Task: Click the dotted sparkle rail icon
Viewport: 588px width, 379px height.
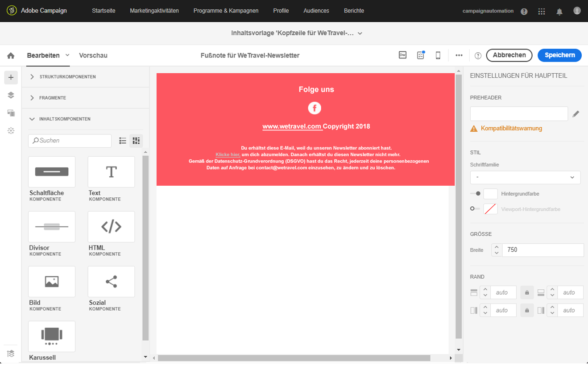Action: click(x=11, y=130)
